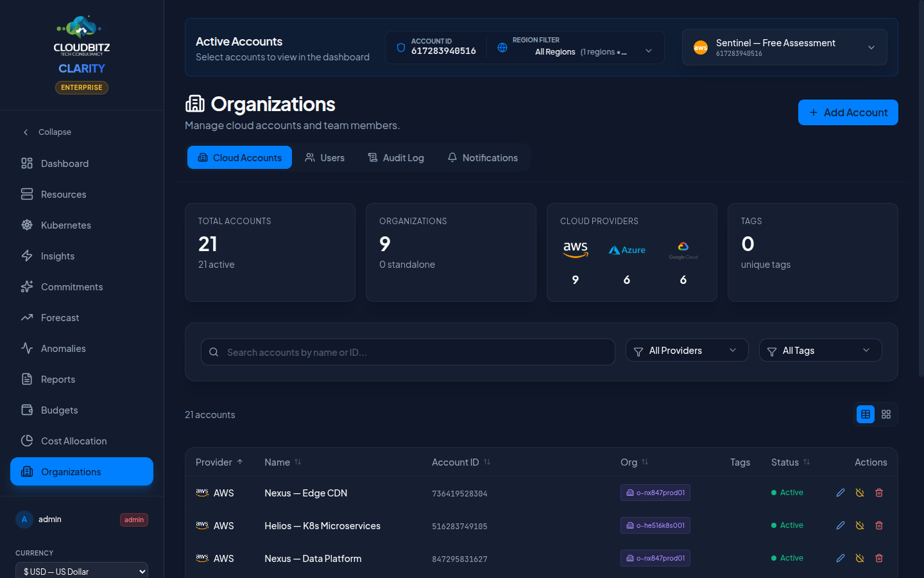Click the o-he516k8s001 org badge

click(x=655, y=525)
